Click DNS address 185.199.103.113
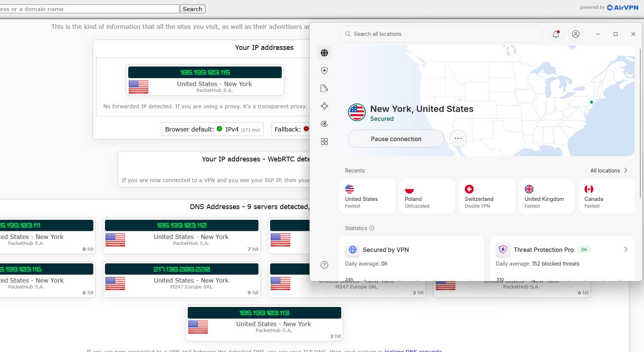This screenshot has width=644, height=352. click(264, 313)
